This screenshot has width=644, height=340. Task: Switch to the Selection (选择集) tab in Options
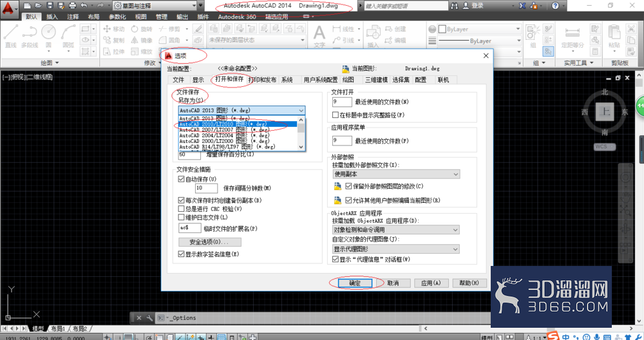point(401,80)
